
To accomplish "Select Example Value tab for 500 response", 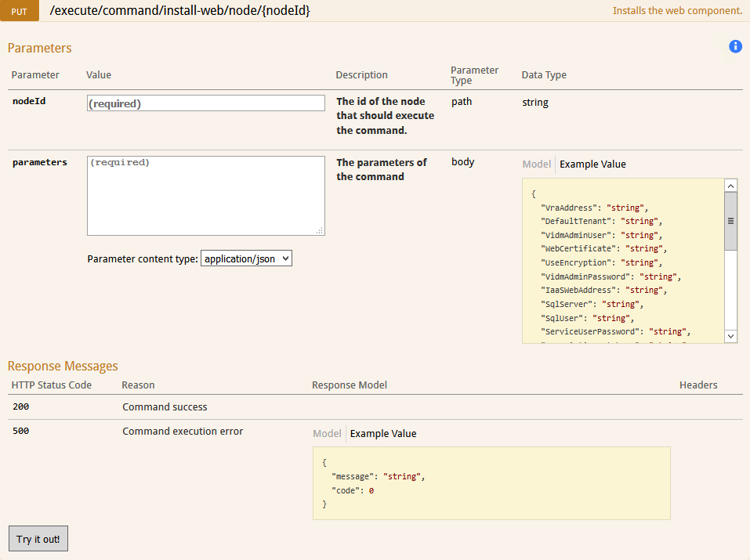I will point(383,433).
